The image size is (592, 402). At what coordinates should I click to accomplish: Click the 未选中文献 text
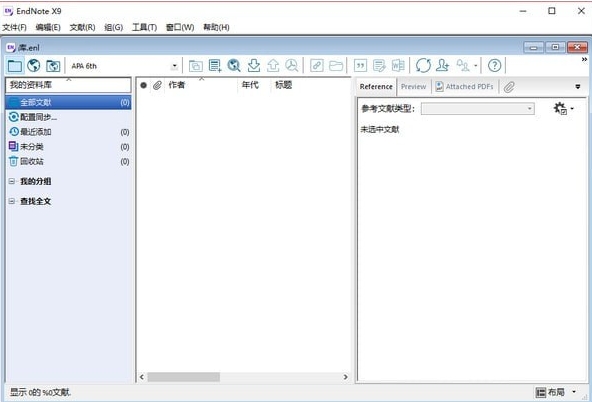(380, 129)
